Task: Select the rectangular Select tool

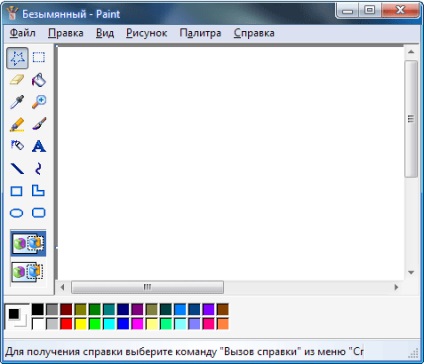Action: (x=39, y=57)
